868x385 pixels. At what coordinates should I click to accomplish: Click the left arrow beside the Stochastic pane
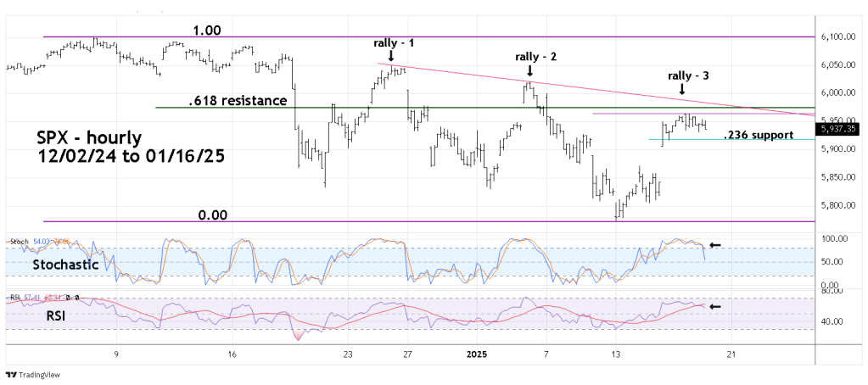click(x=715, y=245)
